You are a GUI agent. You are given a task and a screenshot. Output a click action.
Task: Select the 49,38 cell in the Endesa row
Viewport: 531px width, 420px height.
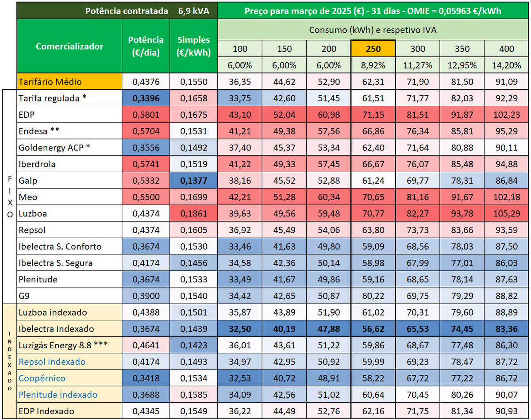coord(284,131)
